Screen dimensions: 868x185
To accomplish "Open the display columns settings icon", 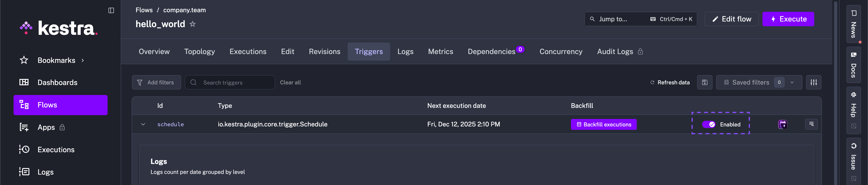I will coord(814,82).
